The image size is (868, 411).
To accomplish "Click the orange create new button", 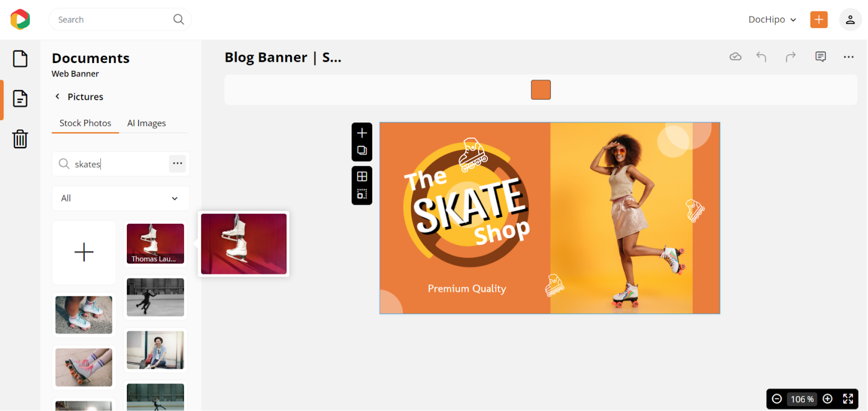I will click(819, 20).
